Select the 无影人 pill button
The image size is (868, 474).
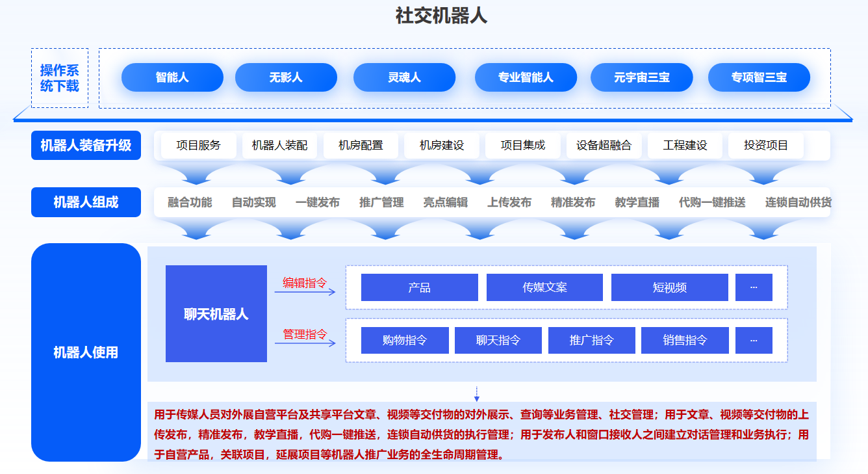pyautogui.click(x=286, y=77)
